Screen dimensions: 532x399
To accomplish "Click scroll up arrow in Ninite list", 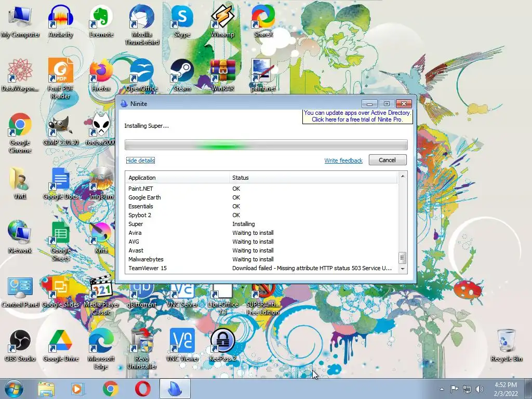I will (x=403, y=176).
